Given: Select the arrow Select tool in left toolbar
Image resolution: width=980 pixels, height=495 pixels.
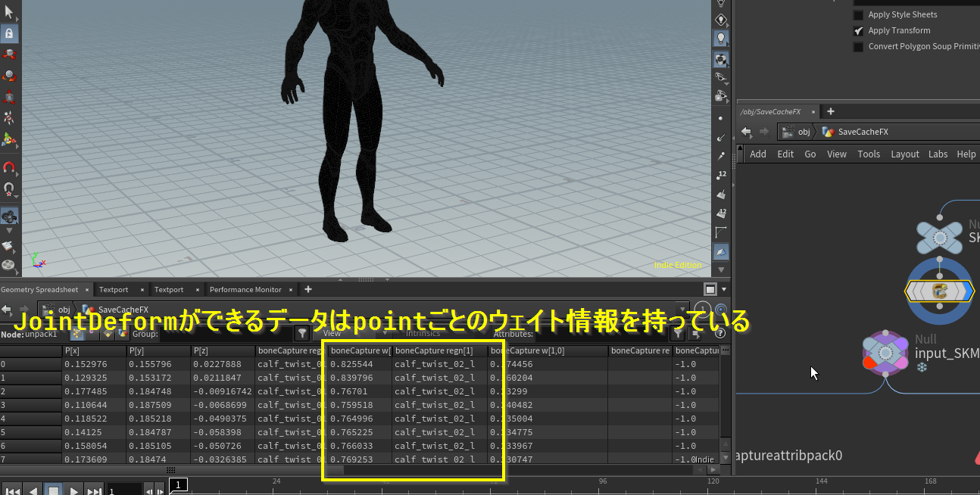Looking at the screenshot, I should [x=9, y=11].
